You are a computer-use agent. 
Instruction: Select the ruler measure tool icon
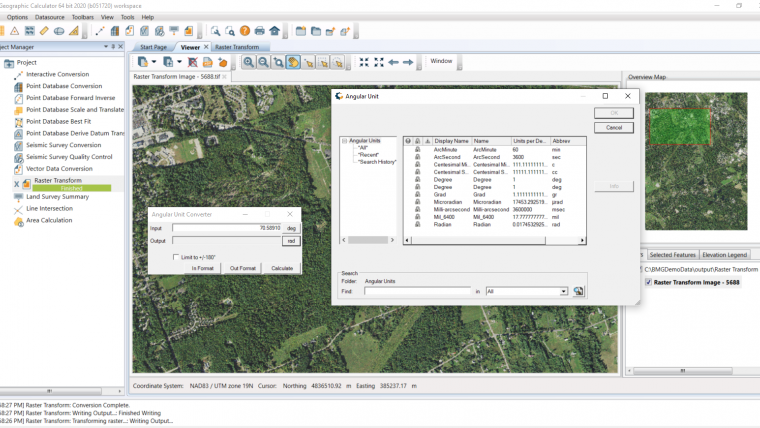(44, 31)
